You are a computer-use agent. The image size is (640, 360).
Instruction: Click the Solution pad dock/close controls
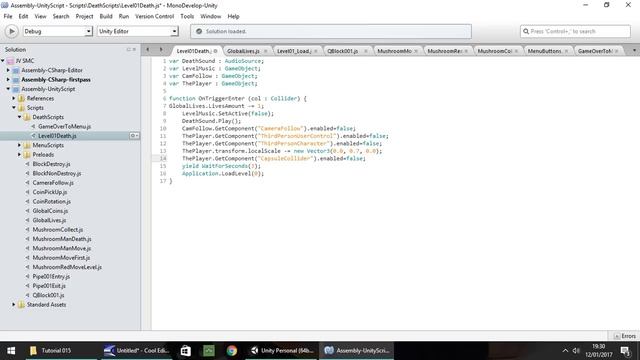[x=131, y=49]
